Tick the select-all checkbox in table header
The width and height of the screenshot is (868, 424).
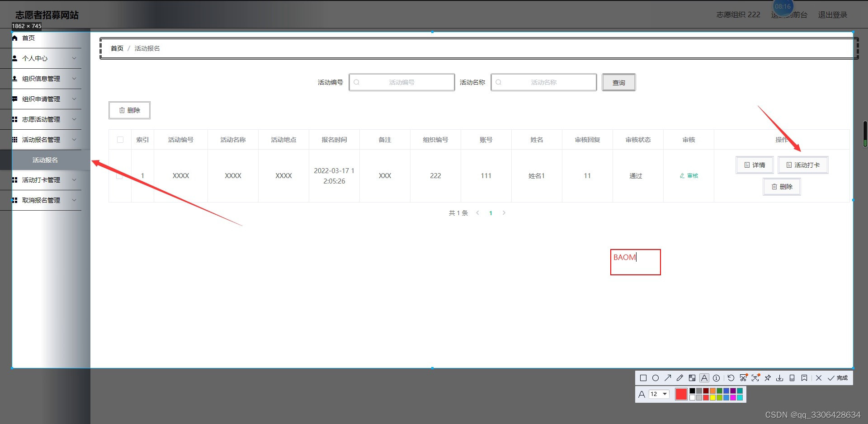[x=120, y=140]
